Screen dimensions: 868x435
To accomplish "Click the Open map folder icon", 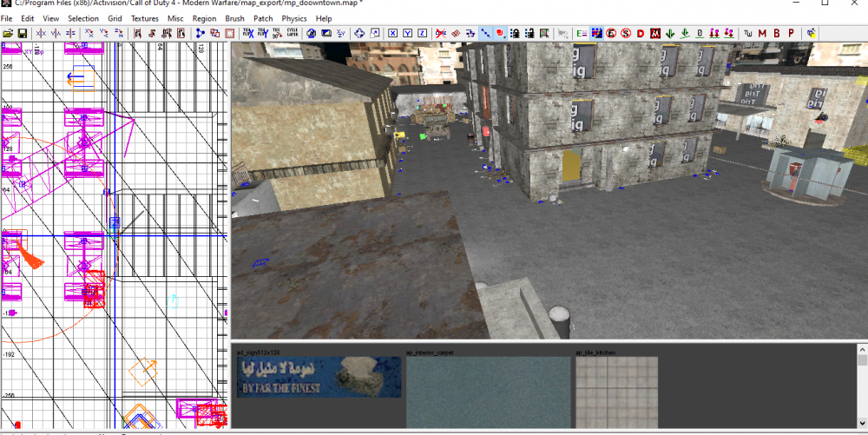I will [8, 33].
